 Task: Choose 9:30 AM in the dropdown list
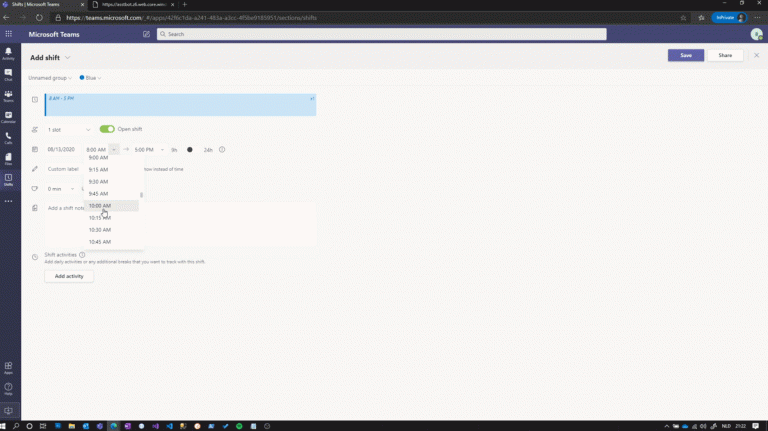pos(99,182)
